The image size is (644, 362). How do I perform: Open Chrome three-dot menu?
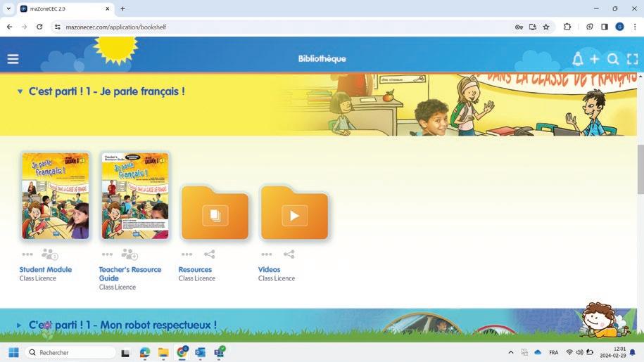[x=635, y=27]
